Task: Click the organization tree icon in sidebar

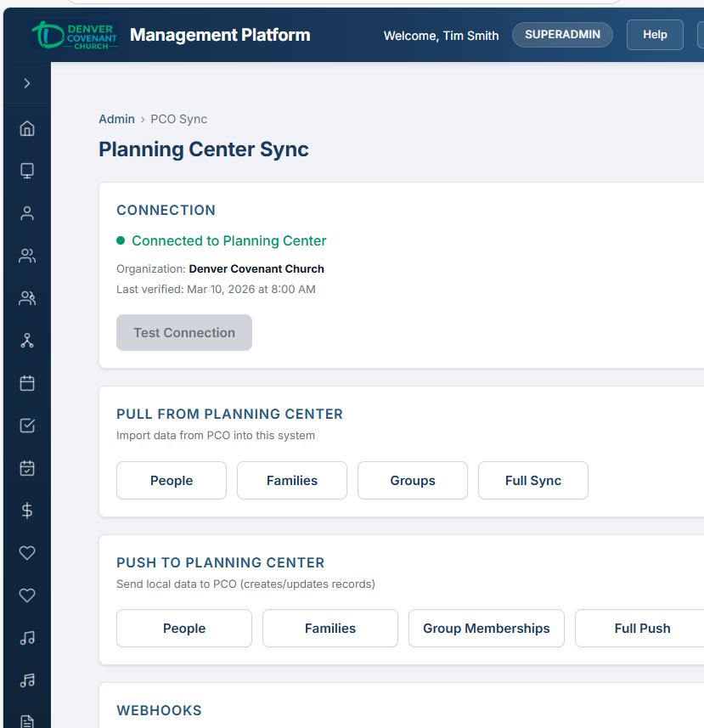Action: [x=26, y=341]
